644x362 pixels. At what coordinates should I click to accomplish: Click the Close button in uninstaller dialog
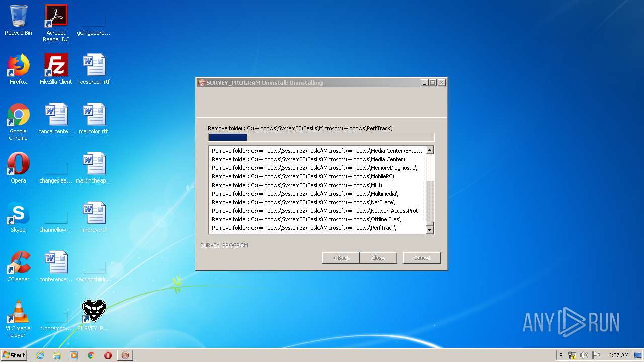coord(378,258)
